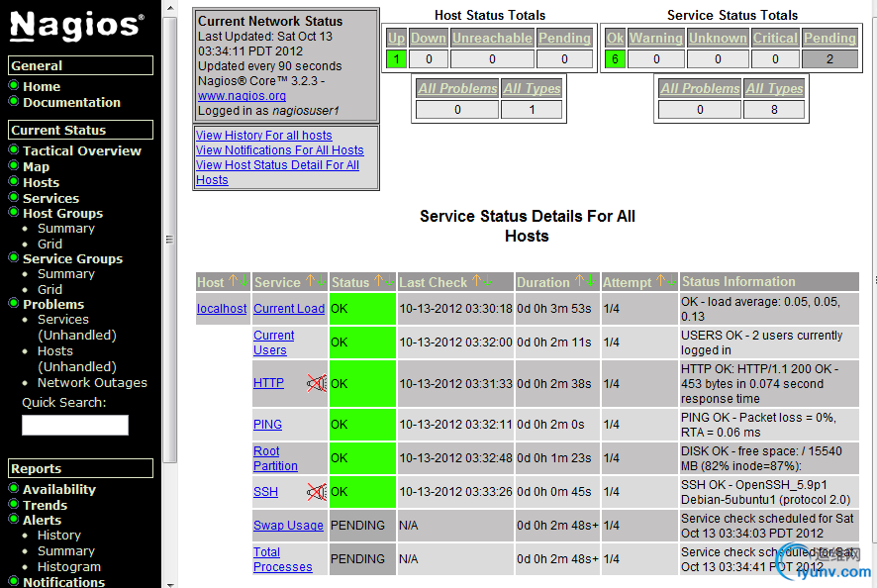Click service totals Unknown header

719,38
